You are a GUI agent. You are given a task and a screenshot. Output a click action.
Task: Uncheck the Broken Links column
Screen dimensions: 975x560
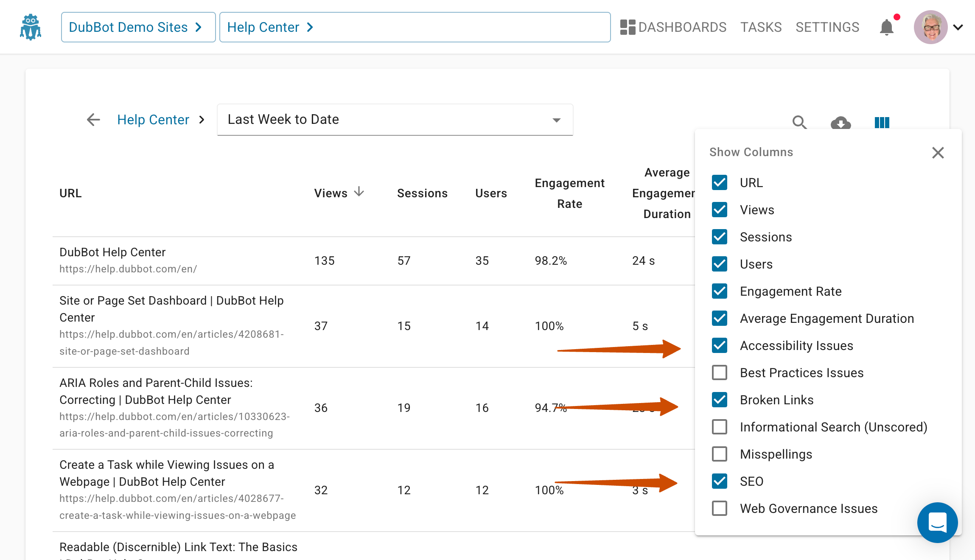pos(719,400)
